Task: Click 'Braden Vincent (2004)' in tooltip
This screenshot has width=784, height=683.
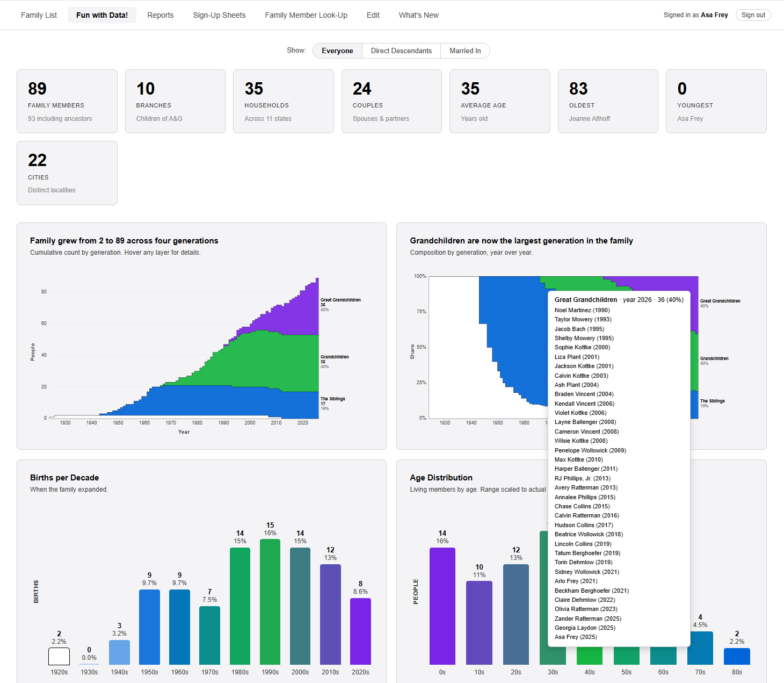Action: click(584, 394)
